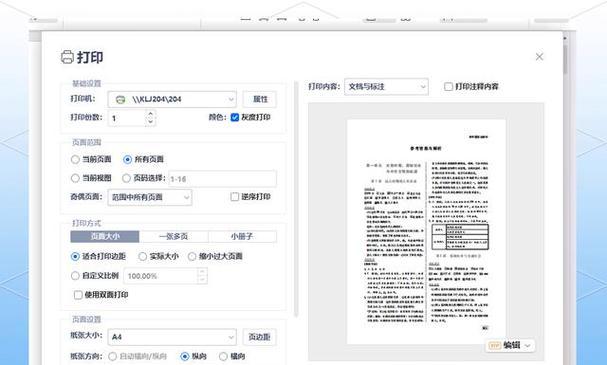The width and height of the screenshot is (607, 365).
Task: Switch to the 小册子 tab
Action: click(242, 236)
